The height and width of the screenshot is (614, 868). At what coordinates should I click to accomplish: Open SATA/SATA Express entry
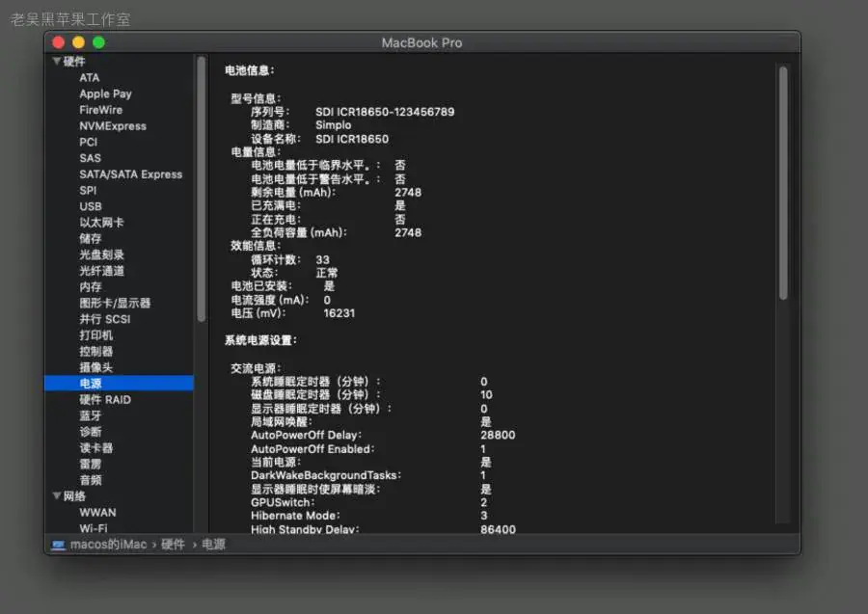coord(130,174)
